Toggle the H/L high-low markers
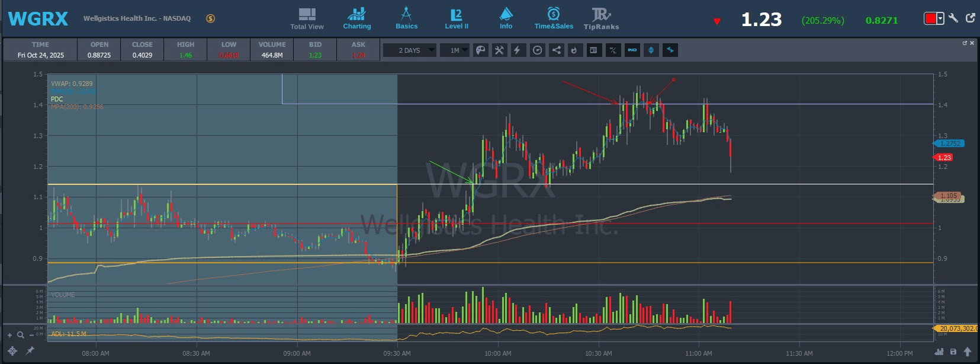 pos(613,50)
